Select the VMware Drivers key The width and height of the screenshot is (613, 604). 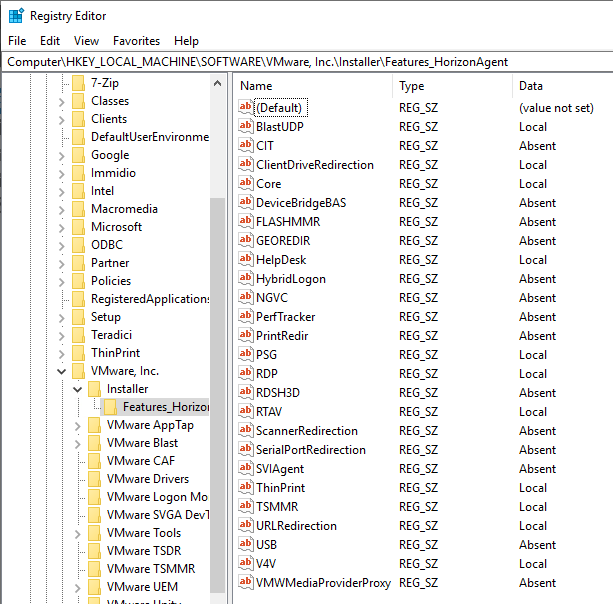pos(148,479)
